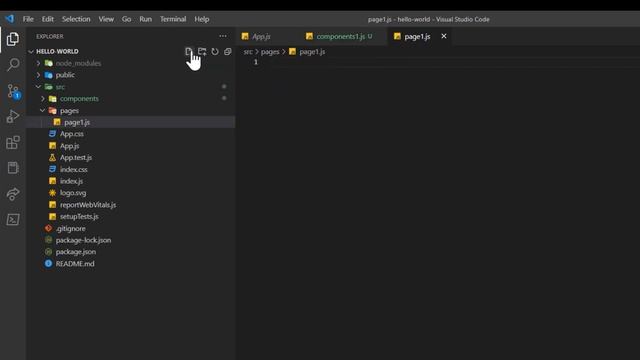Open logo.svg from the file tree
Image resolution: width=640 pixels, height=360 pixels.
[x=73, y=193]
